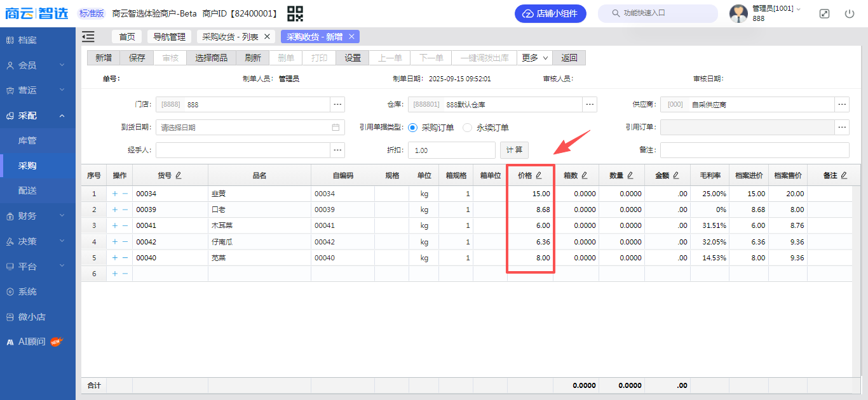Click the QR code icon in header
The image size is (868, 400).
[295, 13]
